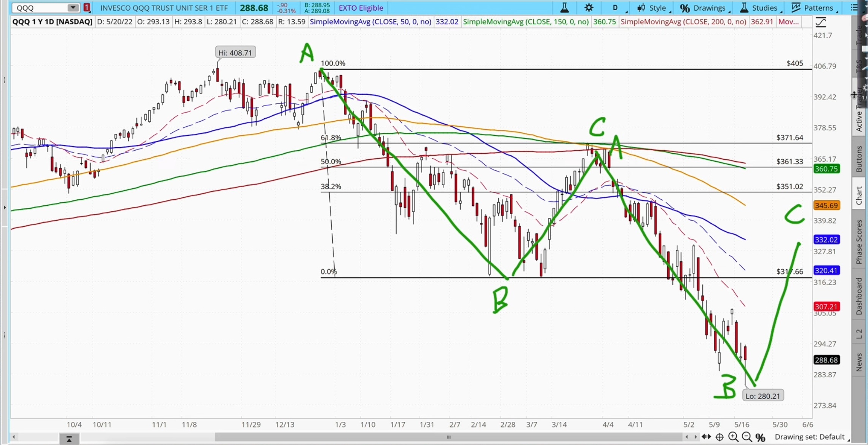This screenshot has width=868, height=445.
Task: Click the red symbol link number 1 badge
Action: [x=87, y=8]
